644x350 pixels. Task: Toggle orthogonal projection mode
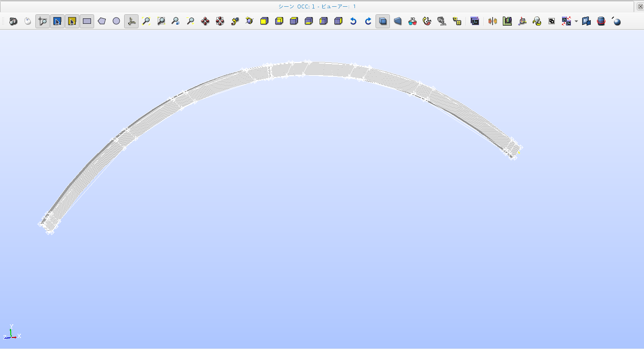(x=383, y=21)
